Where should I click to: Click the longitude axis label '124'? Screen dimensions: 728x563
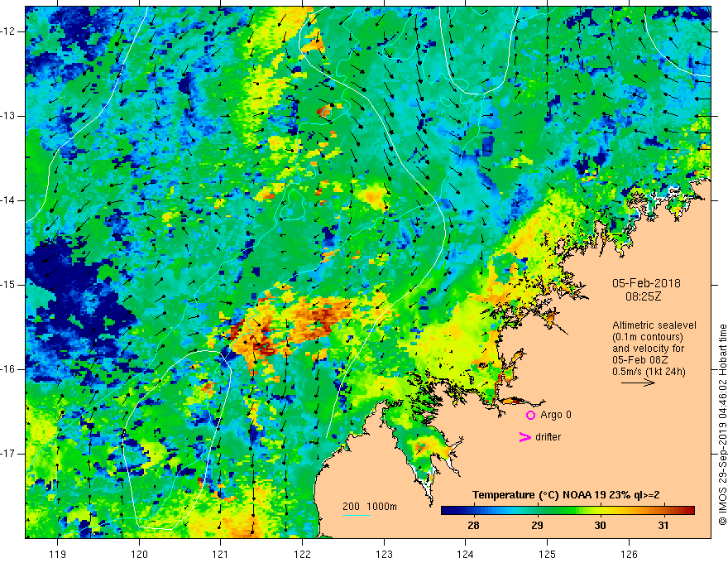pyautogui.click(x=466, y=554)
